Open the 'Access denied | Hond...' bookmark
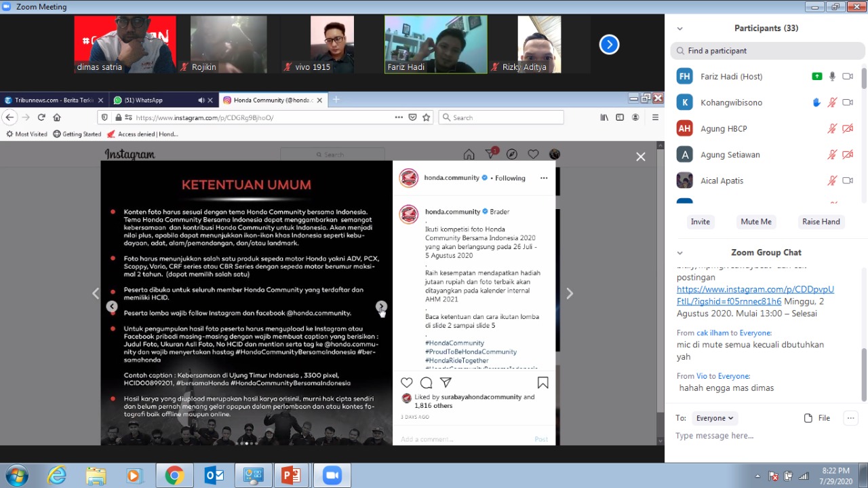Viewport: 868px width, 488px height. coord(142,134)
